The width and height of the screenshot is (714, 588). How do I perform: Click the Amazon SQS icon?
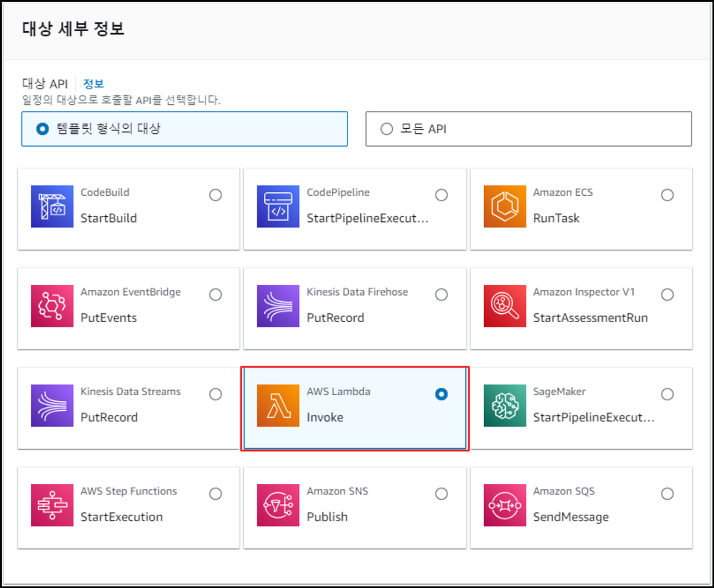click(505, 506)
